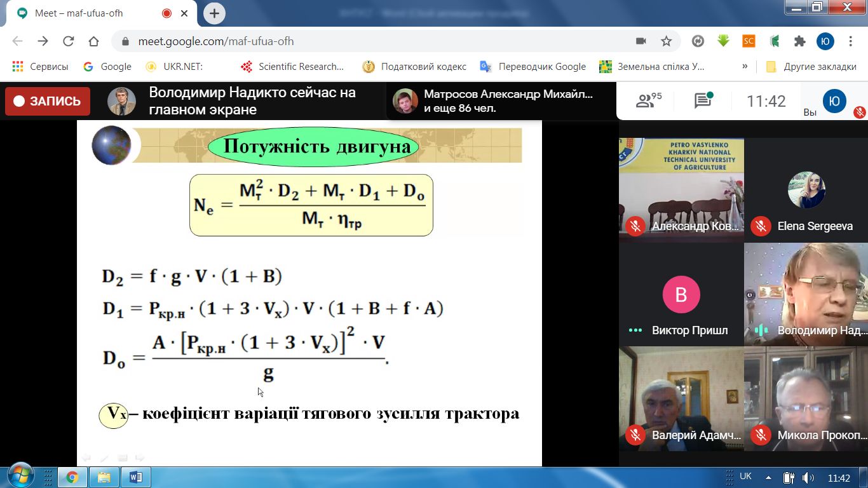Open Chrome from the taskbar

[72, 477]
